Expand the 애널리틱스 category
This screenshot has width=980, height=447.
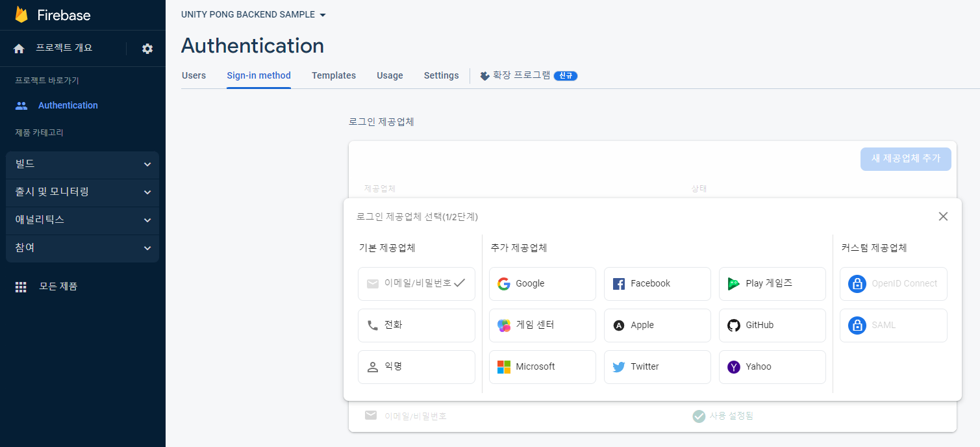tap(82, 221)
